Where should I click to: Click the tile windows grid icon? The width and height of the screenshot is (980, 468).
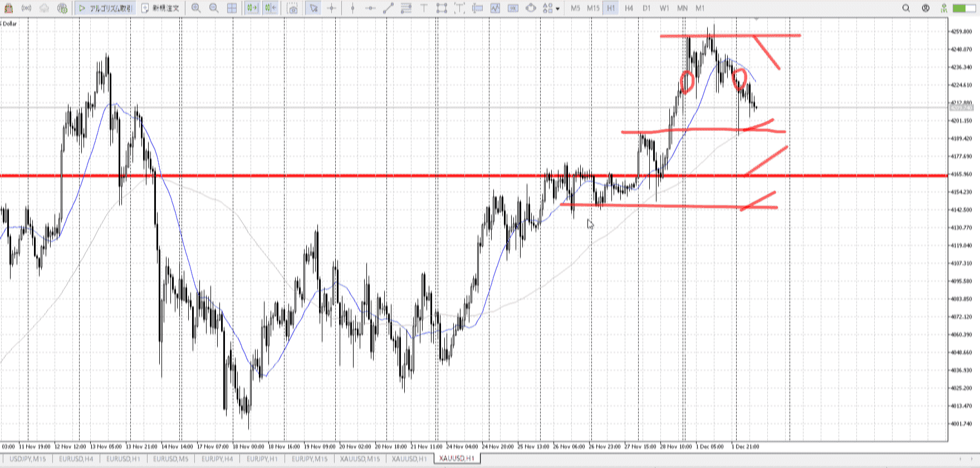232,8
